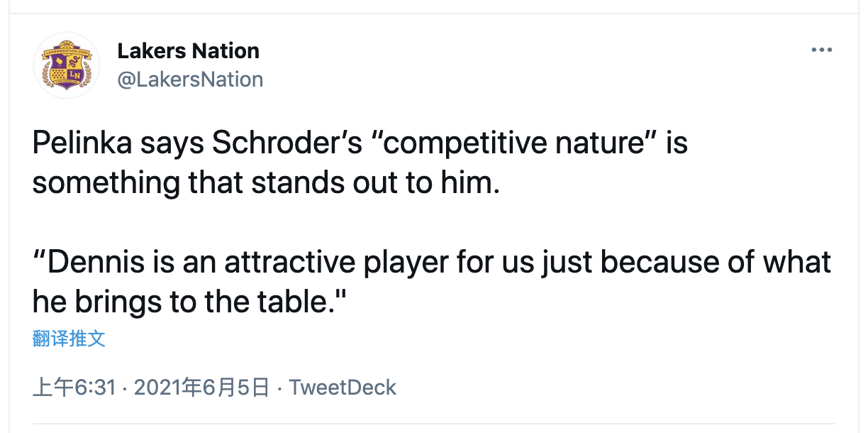Translate the tweet via 翻译推文
Screen dimensions: 868x433
[x=69, y=338]
